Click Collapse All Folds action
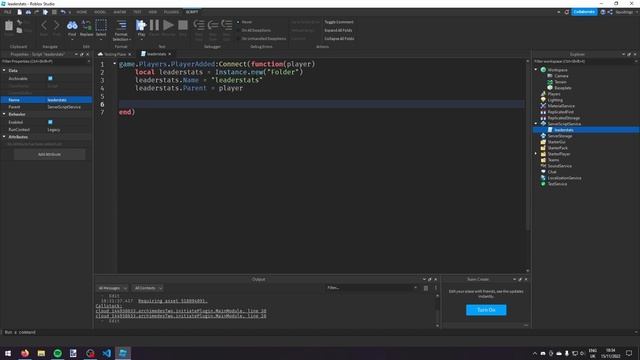This screenshot has height=360, width=640. coord(339,39)
